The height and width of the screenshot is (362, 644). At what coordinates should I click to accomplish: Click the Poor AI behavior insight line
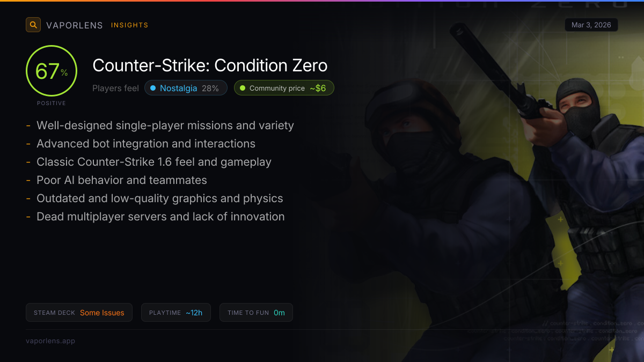(116, 180)
